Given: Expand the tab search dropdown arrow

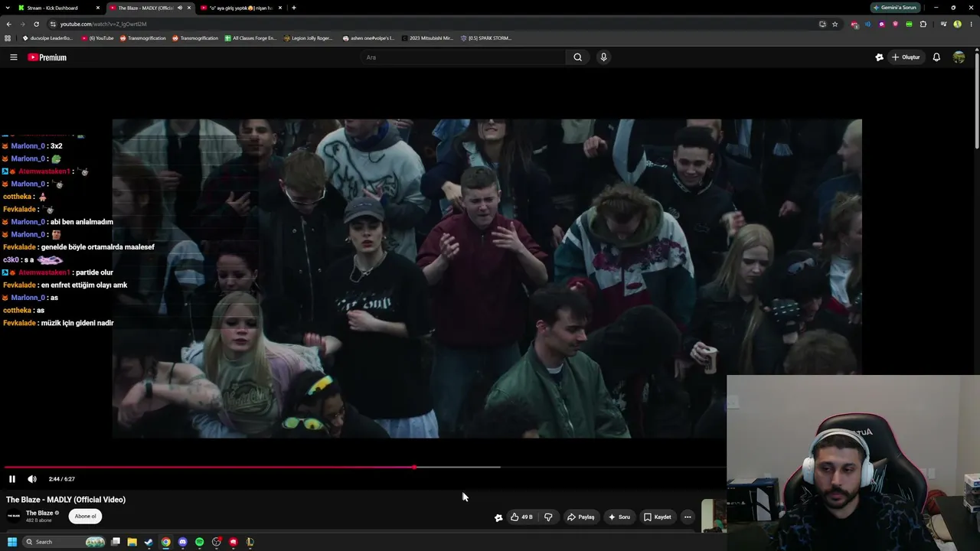Looking at the screenshot, I should tap(7, 8).
